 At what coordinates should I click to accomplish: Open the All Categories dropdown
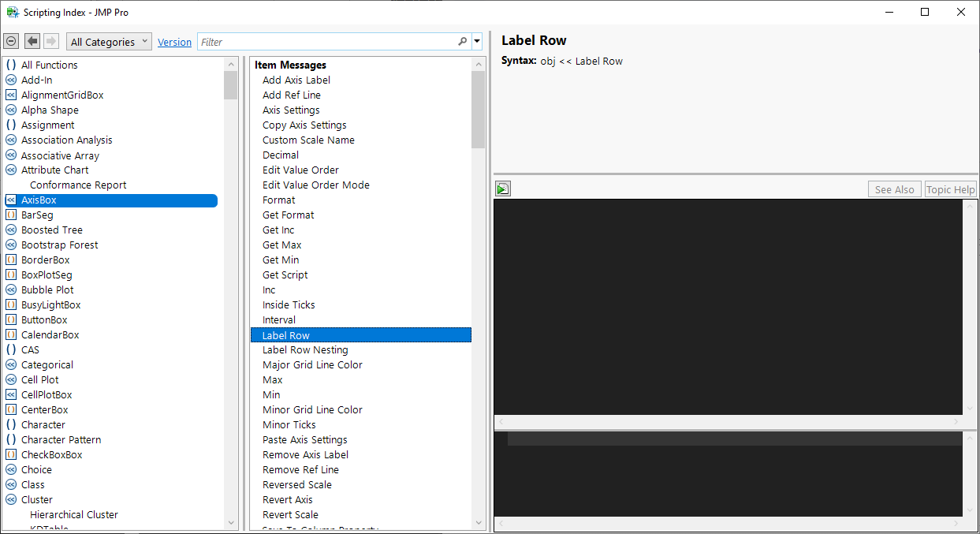point(108,40)
